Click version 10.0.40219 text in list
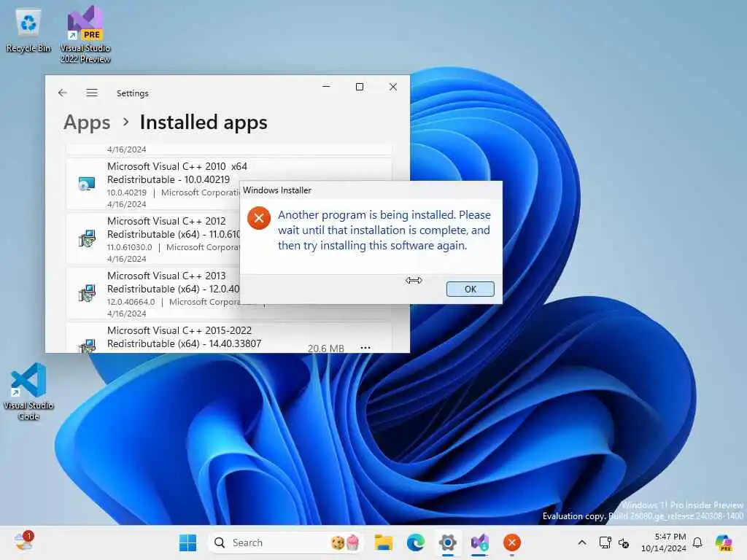The height and width of the screenshot is (560, 747). pyautogui.click(x=127, y=192)
